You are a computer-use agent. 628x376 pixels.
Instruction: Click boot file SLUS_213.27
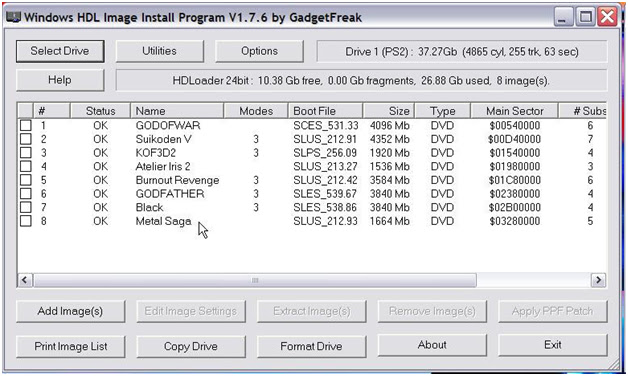[x=325, y=166]
